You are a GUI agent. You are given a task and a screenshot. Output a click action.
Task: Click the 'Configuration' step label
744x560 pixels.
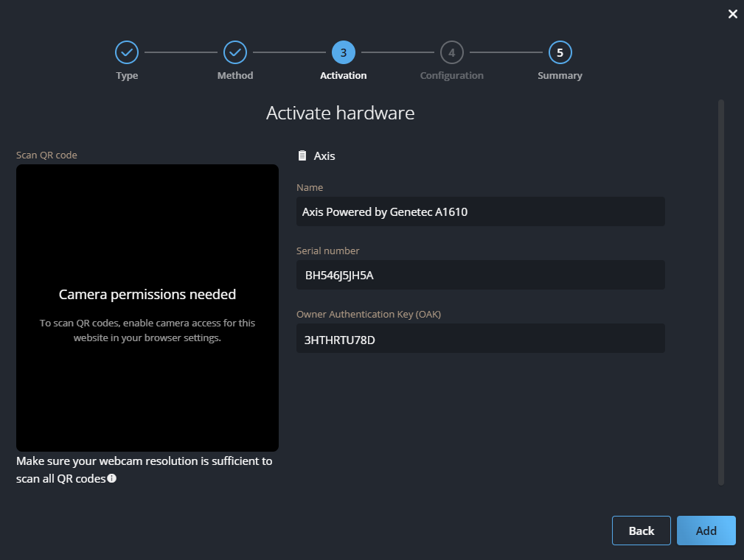click(452, 76)
